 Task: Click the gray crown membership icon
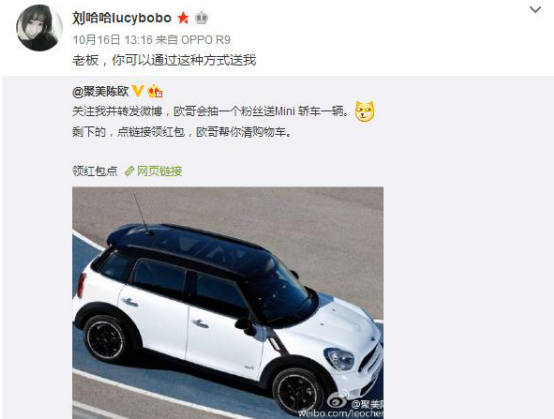(201, 18)
